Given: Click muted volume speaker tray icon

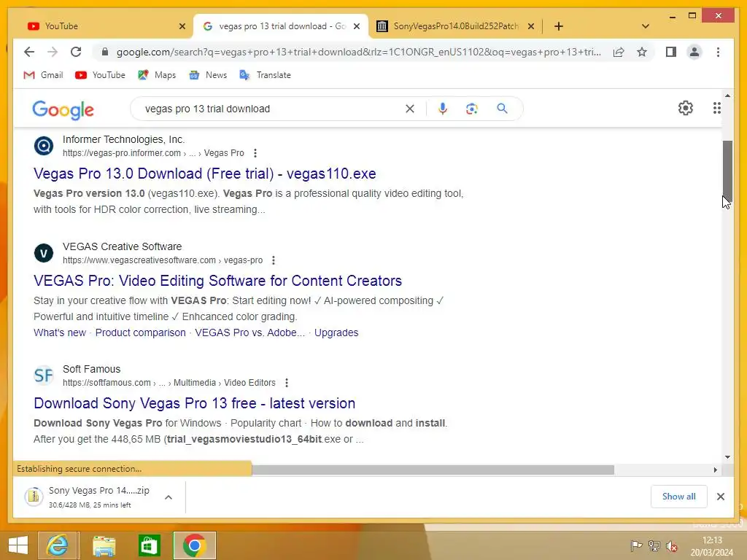Looking at the screenshot, I should coord(672,545).
